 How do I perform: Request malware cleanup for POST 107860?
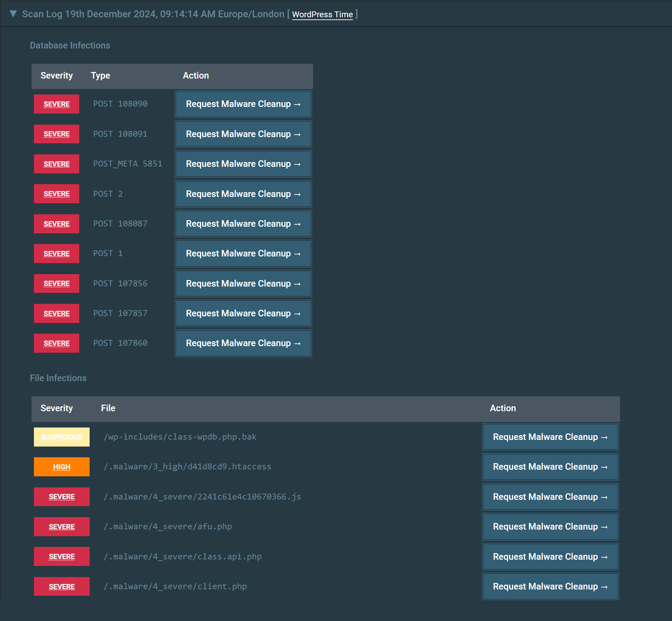coord(243,343)
